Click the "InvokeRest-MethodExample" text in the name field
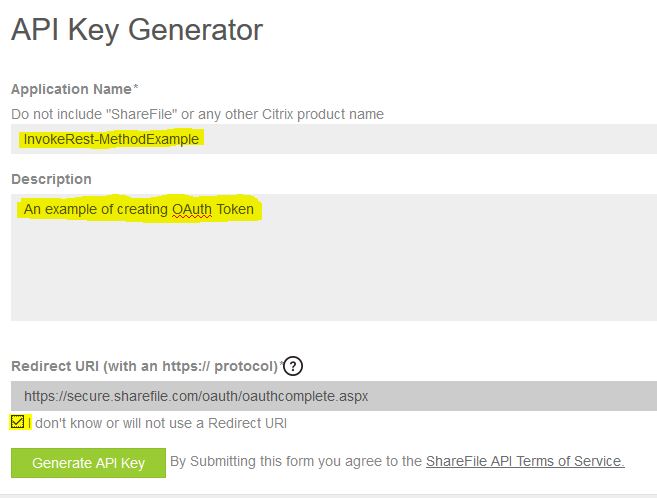Screen dimensions: 657x498 (x=111, y=139)
